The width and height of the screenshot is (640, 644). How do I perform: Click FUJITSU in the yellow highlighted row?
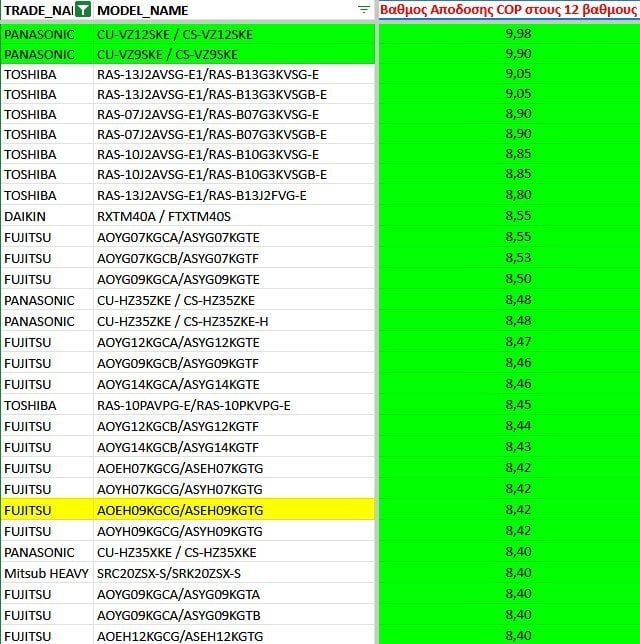[28, 511]
